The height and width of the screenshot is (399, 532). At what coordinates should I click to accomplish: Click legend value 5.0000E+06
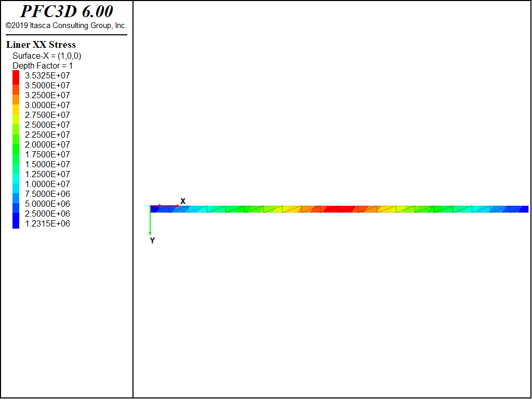[x=47, y=204]
